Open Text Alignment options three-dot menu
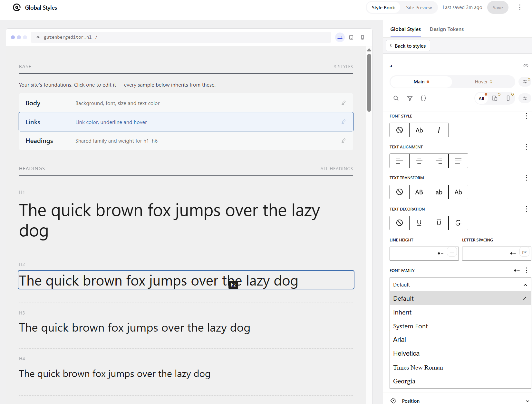532x404 pixels. (x=527, y=147)
